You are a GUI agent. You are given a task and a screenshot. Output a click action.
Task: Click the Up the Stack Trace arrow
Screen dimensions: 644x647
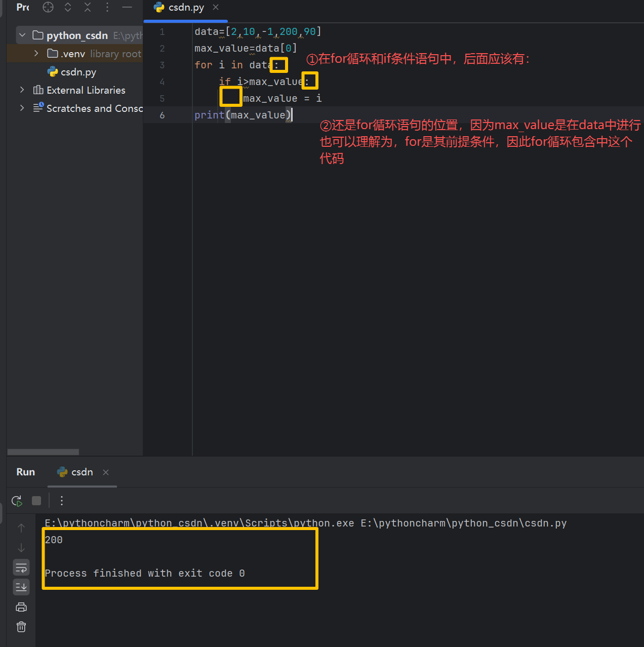[x=21, y=528]
